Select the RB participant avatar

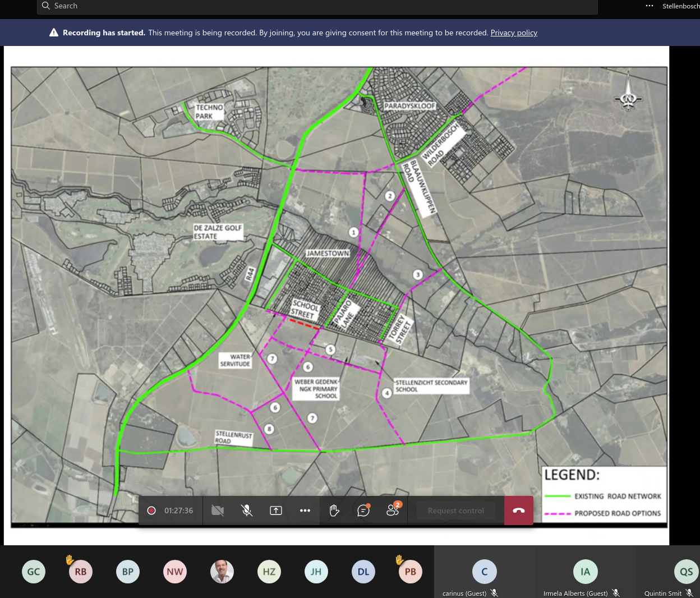tap(81, 572)
